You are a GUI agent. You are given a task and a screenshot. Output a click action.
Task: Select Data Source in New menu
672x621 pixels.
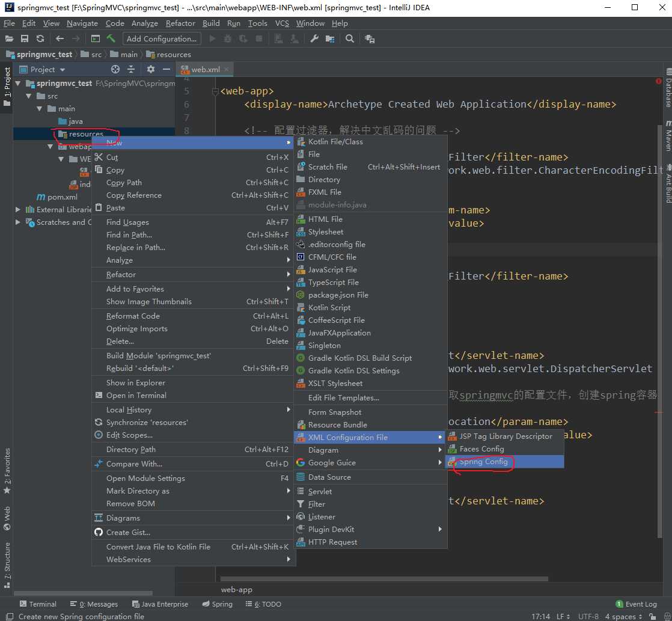[x=371, y=477]
